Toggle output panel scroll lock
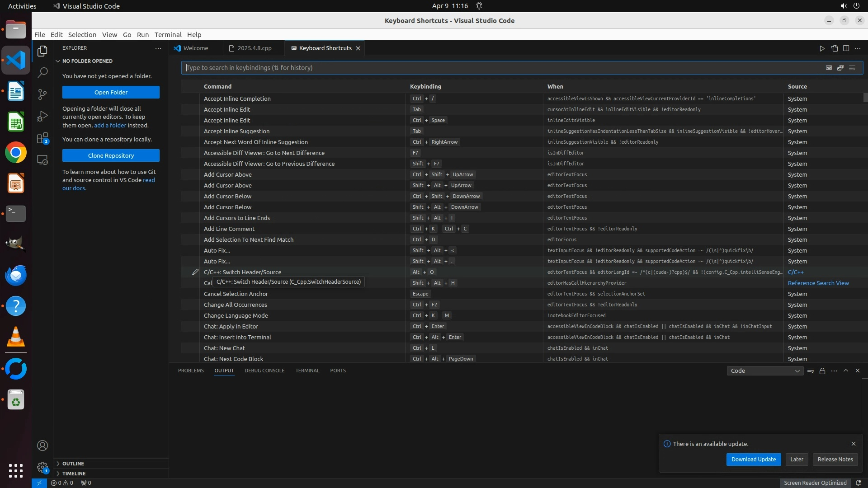Screen dimensions: 868x488 pyautogui.click(x=822, y=371)
